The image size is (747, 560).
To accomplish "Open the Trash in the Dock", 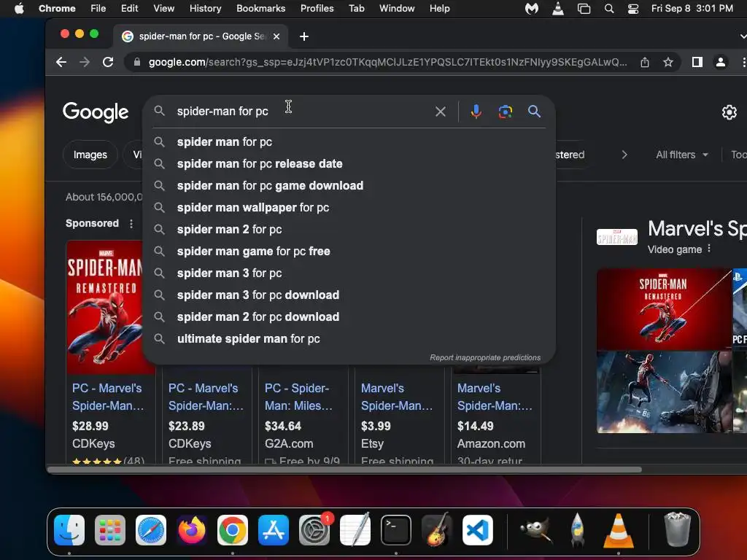I will 677,530.
